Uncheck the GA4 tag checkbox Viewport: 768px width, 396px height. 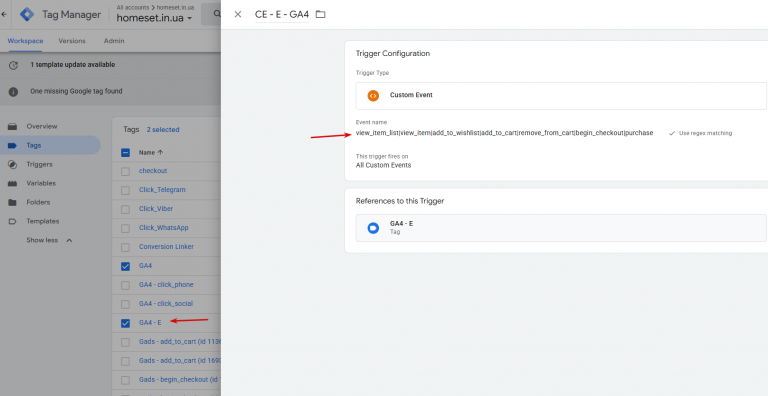pos(125,266)
